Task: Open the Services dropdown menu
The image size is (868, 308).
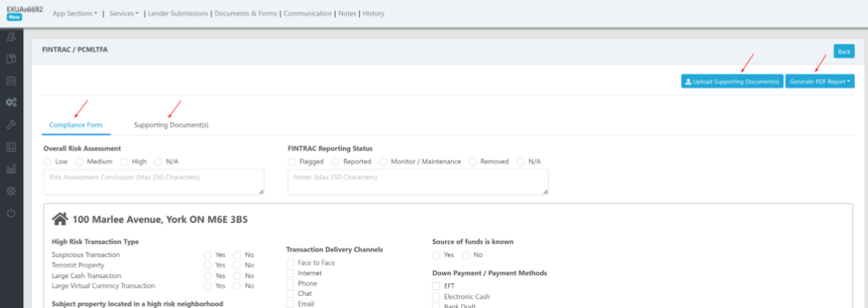Action: point(123,13)
